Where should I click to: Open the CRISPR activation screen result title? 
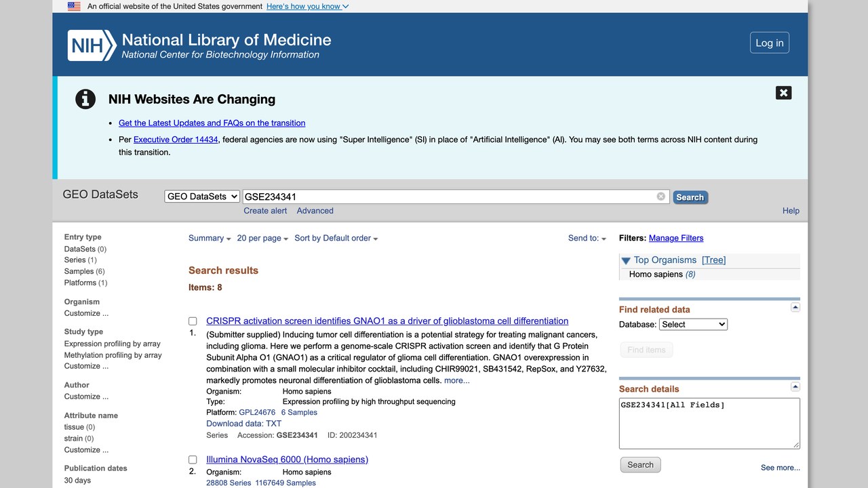click(387, 321)
